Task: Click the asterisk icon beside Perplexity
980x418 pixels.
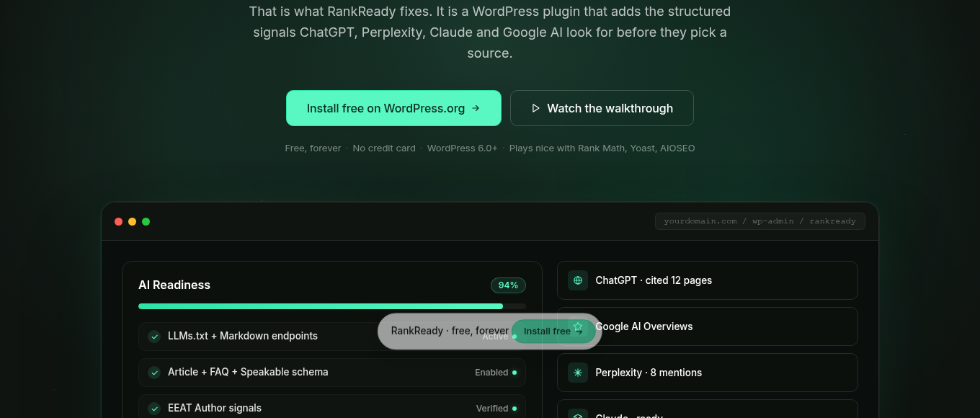Action: 578,373
